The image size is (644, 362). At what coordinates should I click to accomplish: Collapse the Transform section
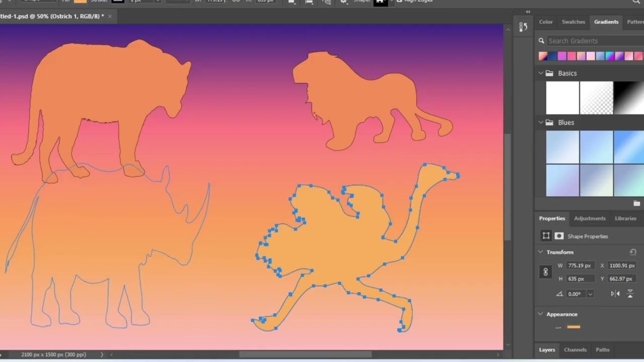[540, 252]
